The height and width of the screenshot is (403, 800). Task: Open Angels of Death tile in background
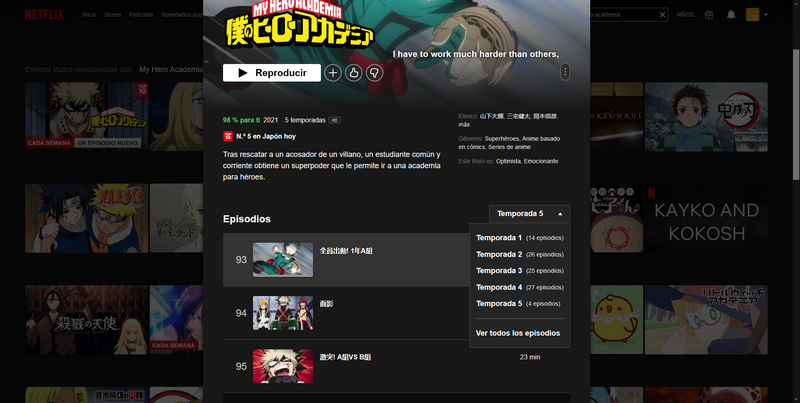[87, 320]
